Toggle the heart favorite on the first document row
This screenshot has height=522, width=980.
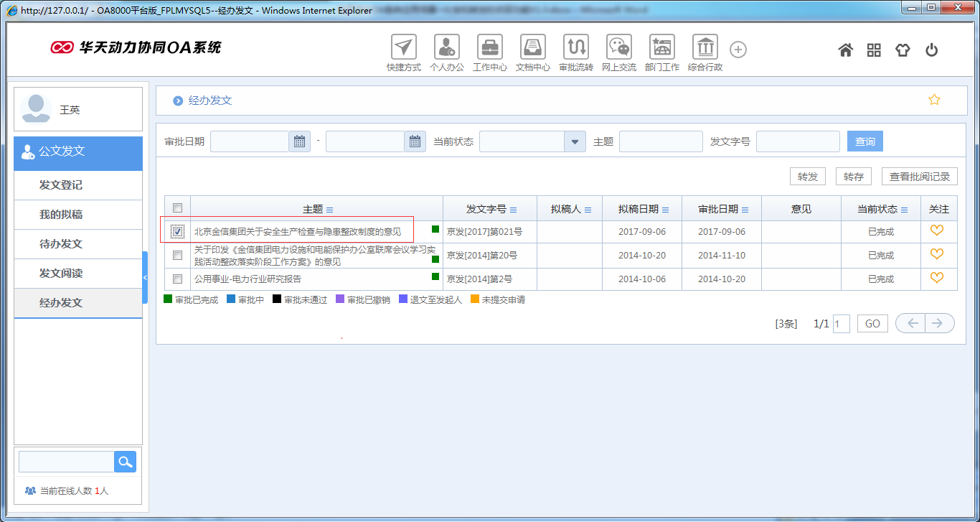click(x=937, y=230)
